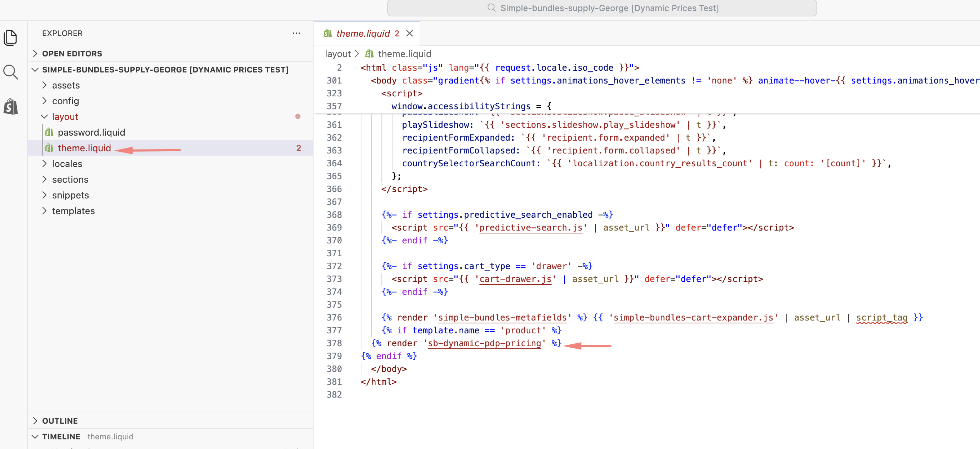The height and width of the screenshot is (449, 980).
Task: Click the '</html>' tag on line 381
Action: [379, 382]
